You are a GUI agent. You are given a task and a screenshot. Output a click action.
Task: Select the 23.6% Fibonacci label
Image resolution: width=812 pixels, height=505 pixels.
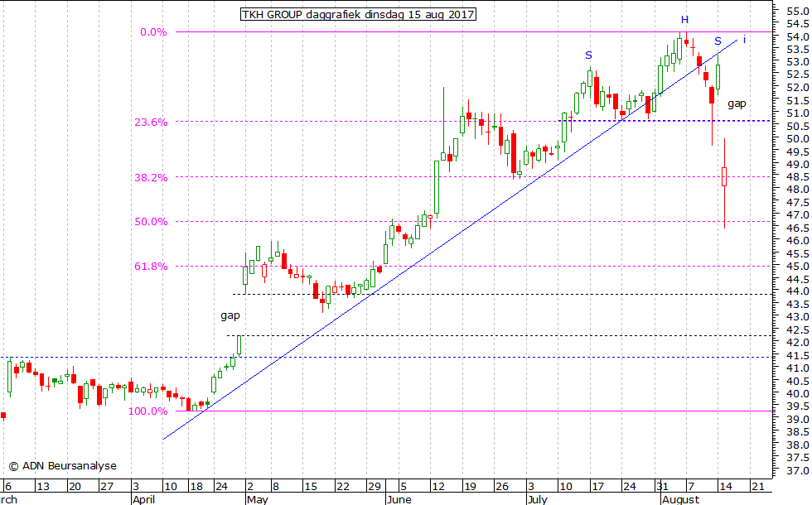tap(151, 123)
